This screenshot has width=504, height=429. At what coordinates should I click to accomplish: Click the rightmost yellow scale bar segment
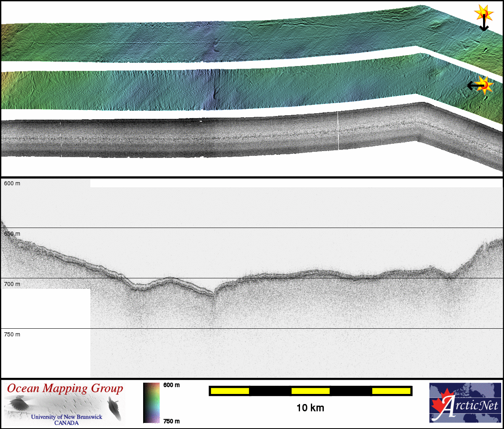click(391, 391)
